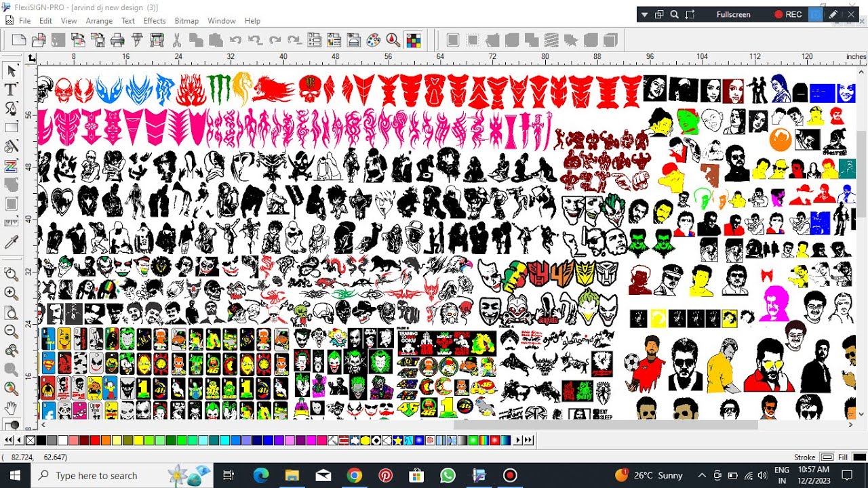The width and height of the screenshot is (868, 488).
Task: Select the ruler Measure tool
Action: coord(11,222)
